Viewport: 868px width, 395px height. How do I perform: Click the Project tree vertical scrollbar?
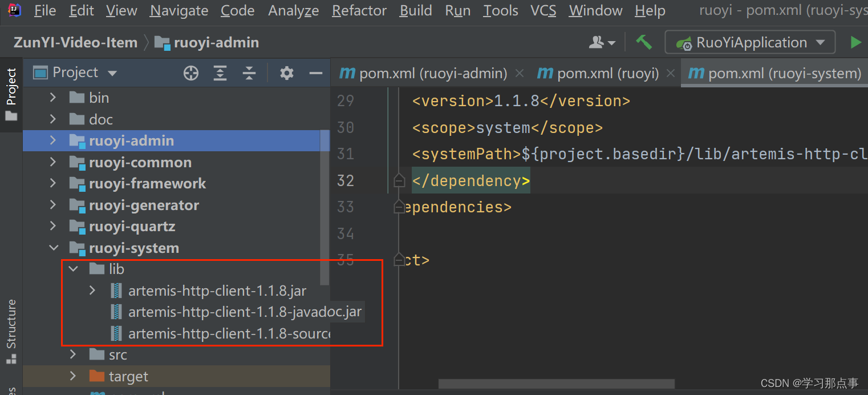click(325, 207)
